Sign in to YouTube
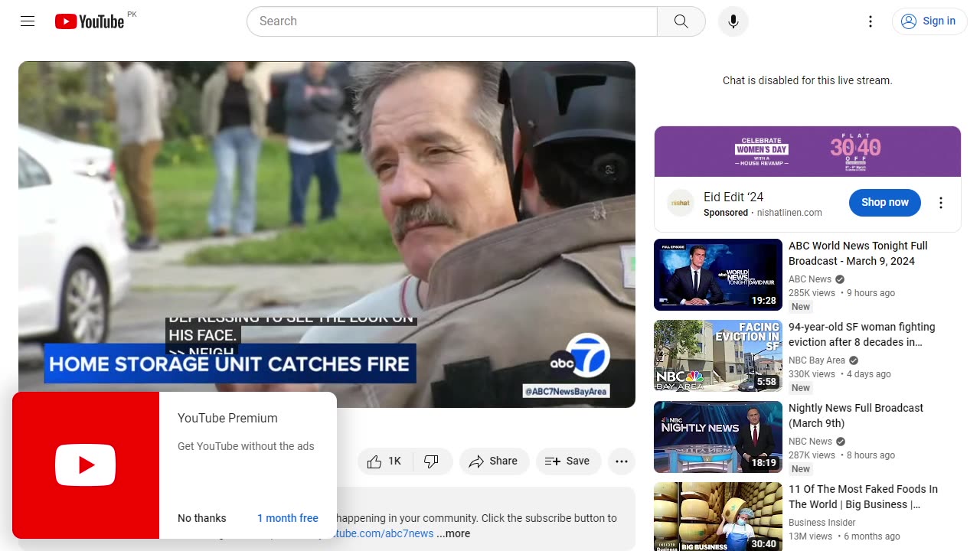Image resolution: width=980 pixels, height=551 pixels. coord(929,21)
